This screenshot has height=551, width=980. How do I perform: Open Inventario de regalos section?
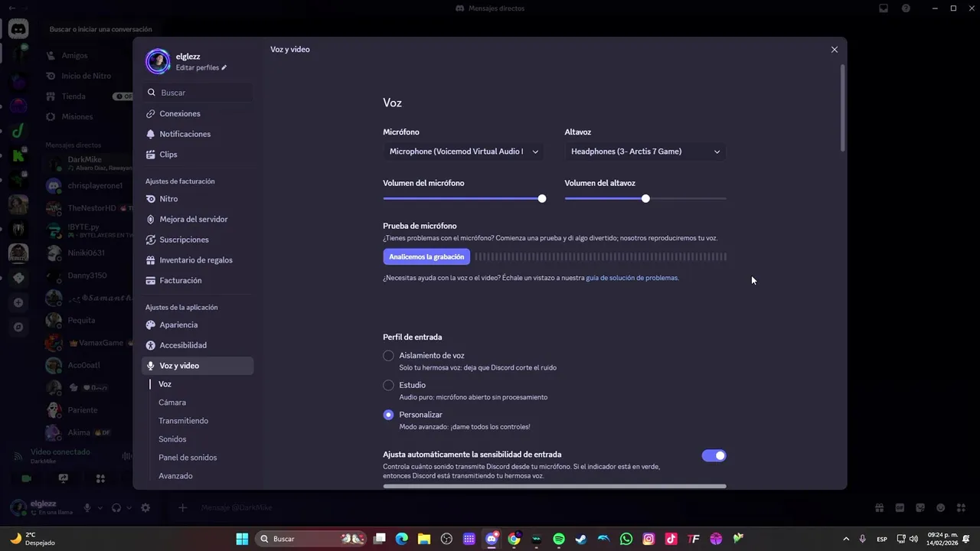(x=198, y=260)
